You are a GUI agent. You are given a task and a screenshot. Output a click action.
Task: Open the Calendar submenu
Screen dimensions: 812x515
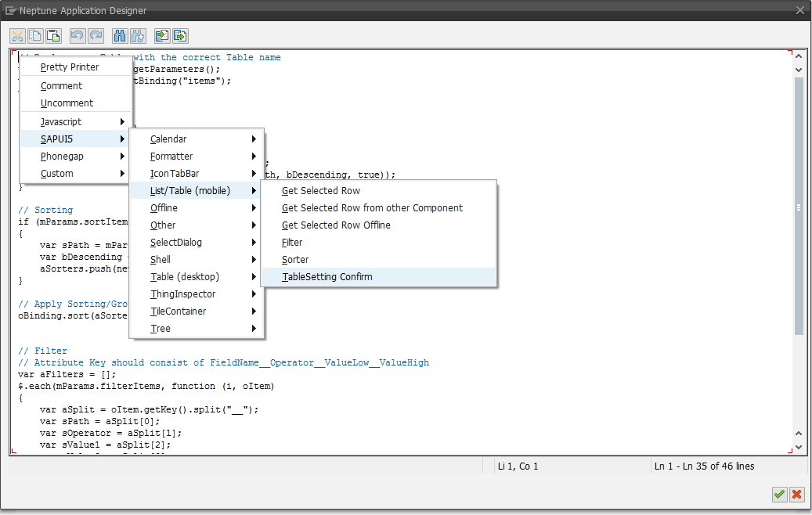pos(197,139)
